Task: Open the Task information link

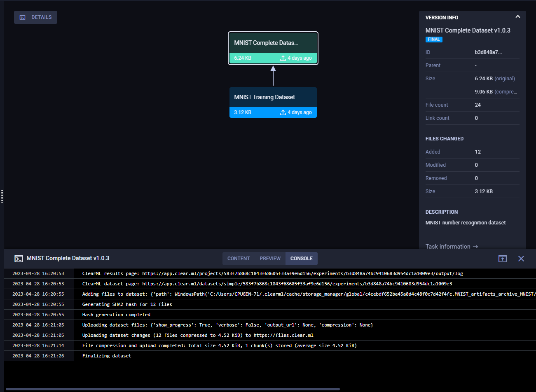Action: (x=452, y=246)
